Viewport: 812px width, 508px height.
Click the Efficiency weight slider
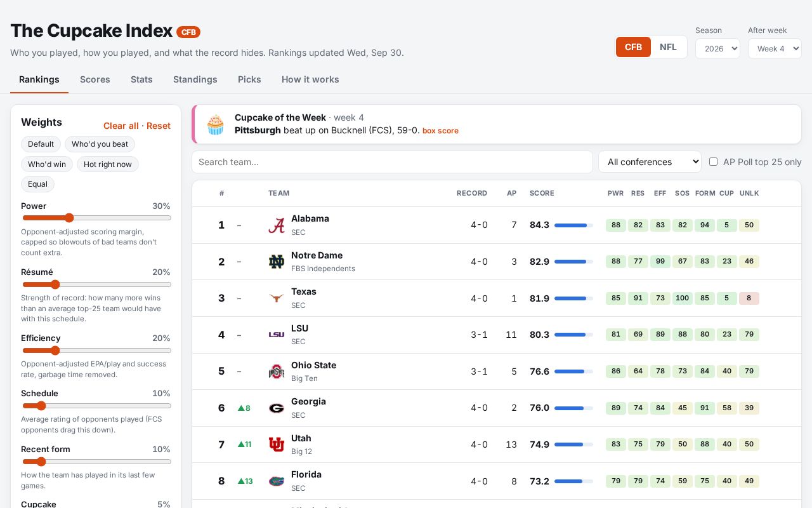pyautogui.click(x=96, y=351)
